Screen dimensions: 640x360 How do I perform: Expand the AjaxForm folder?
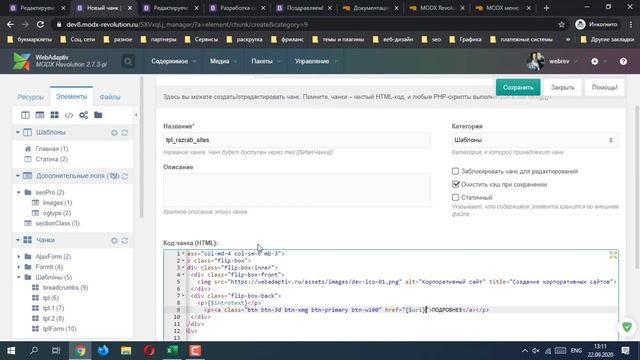click(x=19, y=257)
